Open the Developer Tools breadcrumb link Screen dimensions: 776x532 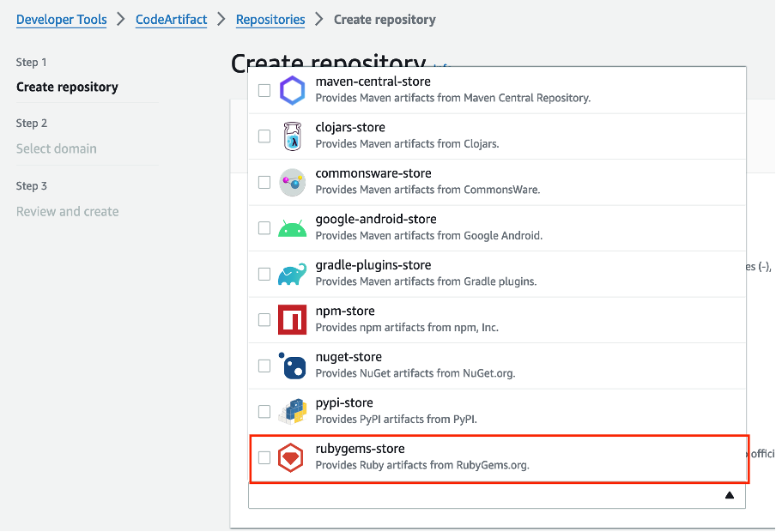(61, 19)
